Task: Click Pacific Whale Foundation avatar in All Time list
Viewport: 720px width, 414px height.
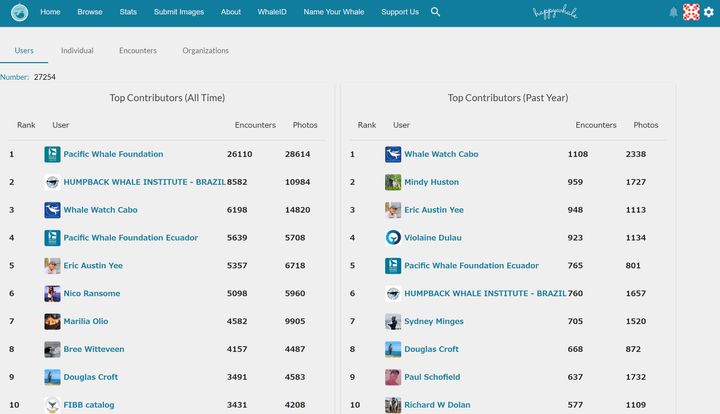Action: coord(52,154)
